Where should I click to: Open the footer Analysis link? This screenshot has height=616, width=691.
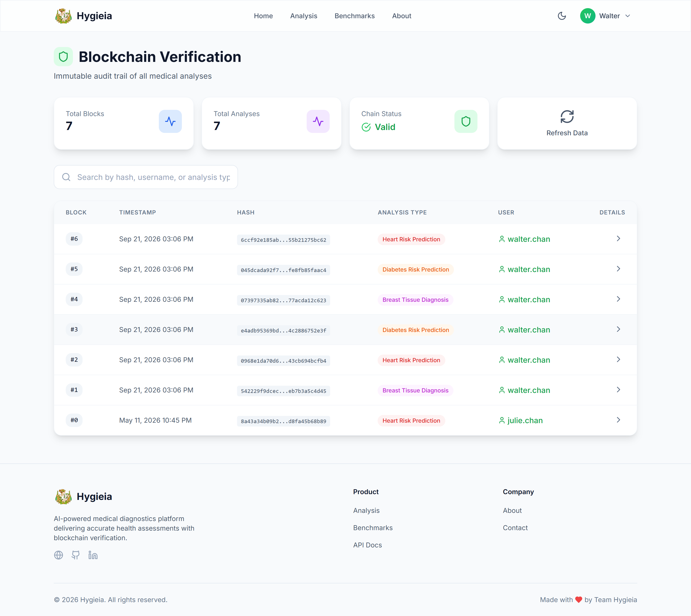(x=366, y=510)
